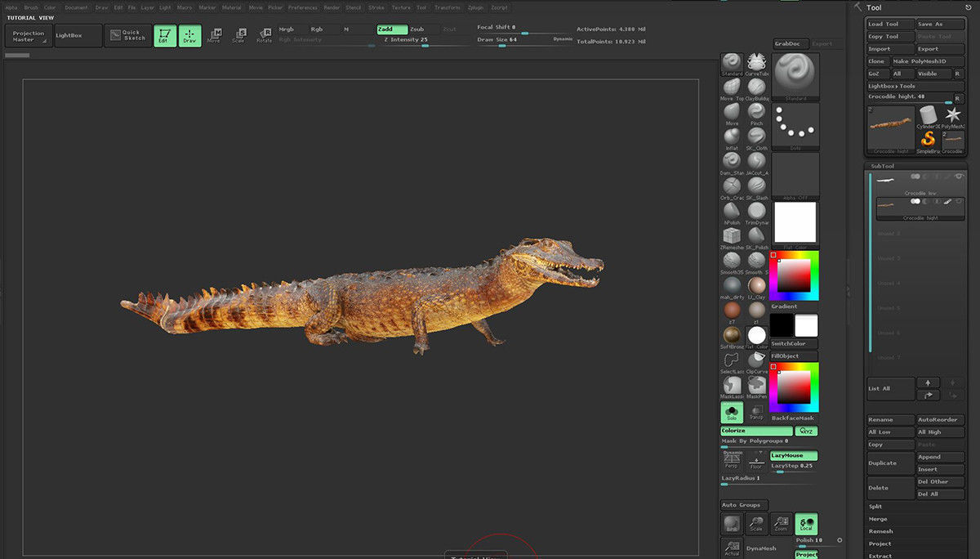Open the Document menu
The image size is (980, 559).
[x=76, y=7]
